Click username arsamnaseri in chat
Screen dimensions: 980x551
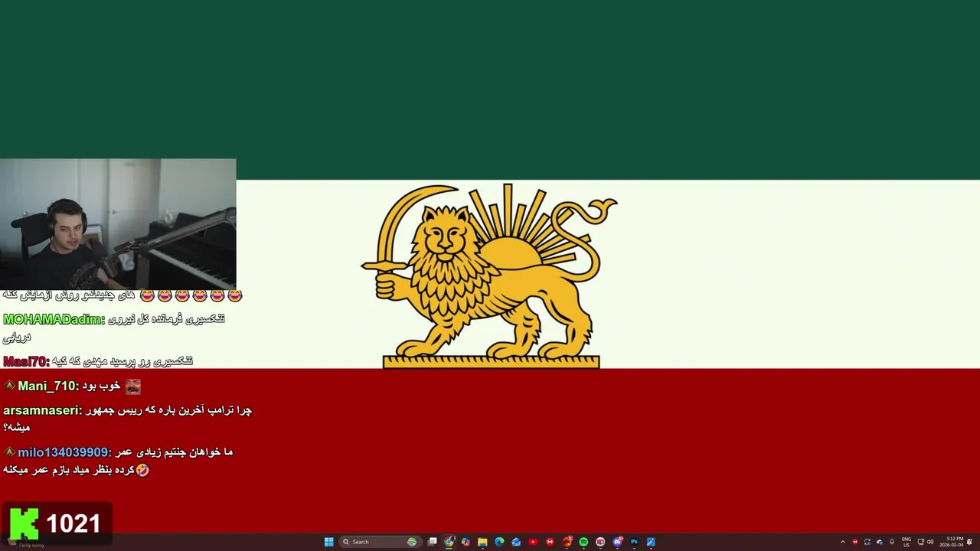41,410
